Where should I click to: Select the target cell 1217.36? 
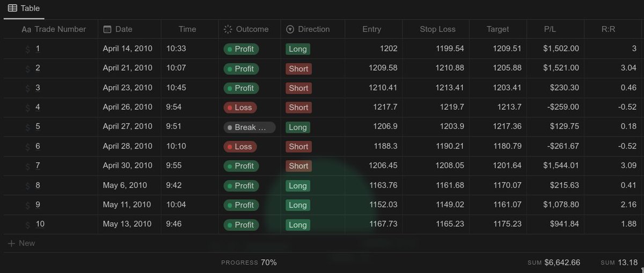pyautogui.click(x=498, y=127)
